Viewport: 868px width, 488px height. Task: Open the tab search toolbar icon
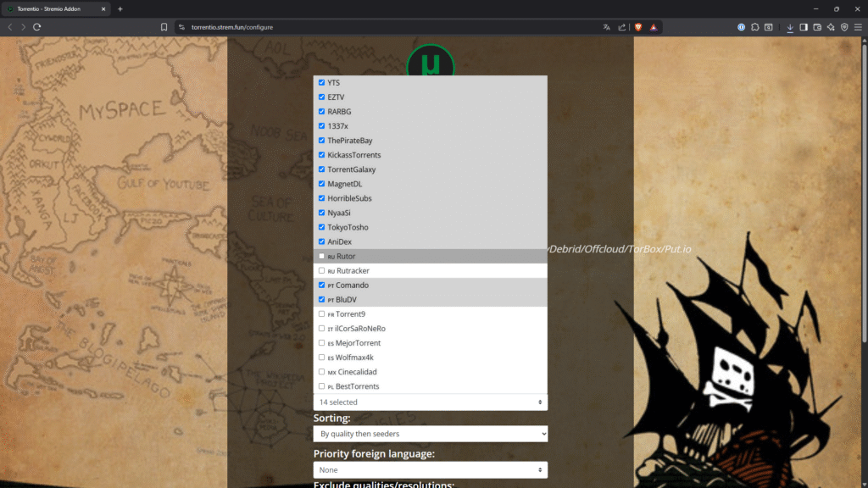769,27
